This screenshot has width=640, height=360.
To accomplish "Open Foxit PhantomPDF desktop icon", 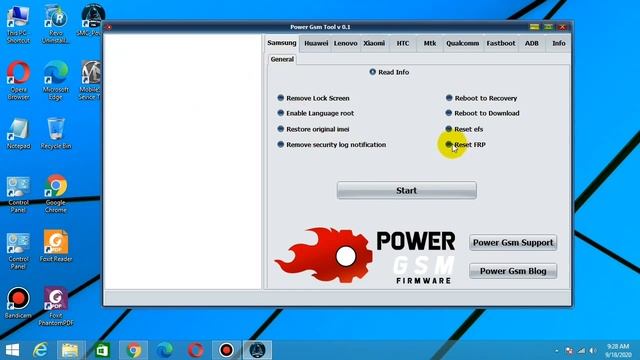I will 56,306.
